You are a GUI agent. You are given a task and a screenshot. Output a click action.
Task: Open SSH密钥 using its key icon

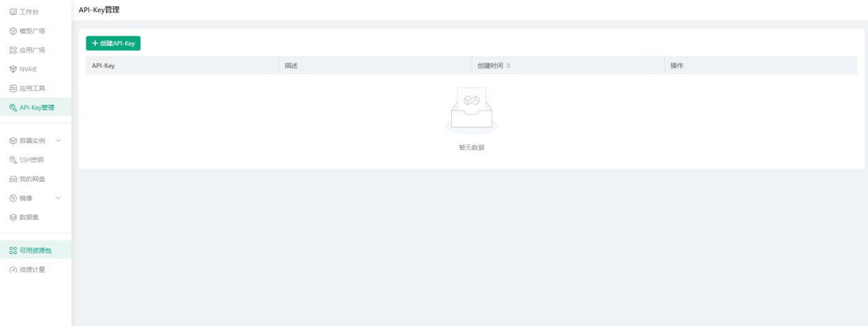pyautogui.click(x=13, y=160)
